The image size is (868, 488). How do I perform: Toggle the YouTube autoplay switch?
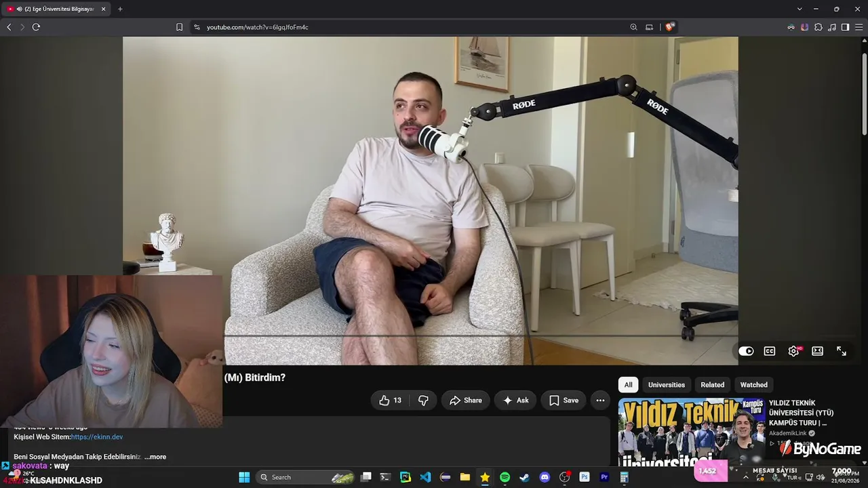pyautogui.click(x=746, y=351)
